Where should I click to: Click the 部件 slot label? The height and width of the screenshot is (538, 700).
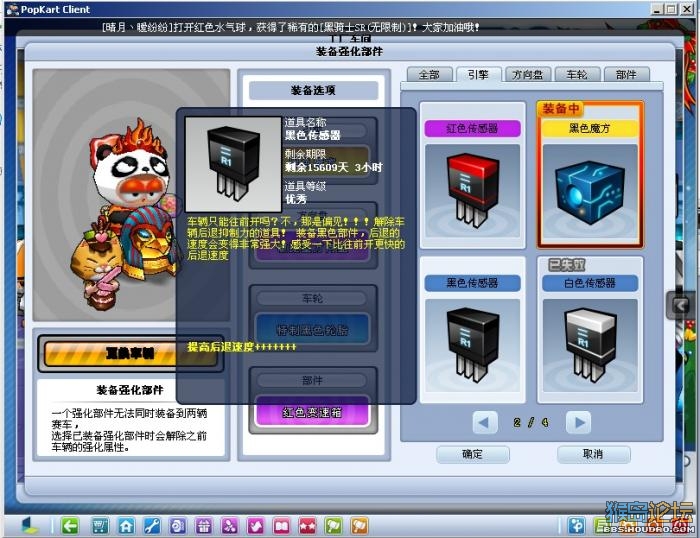pyautogui.click(x=312, y=380)
